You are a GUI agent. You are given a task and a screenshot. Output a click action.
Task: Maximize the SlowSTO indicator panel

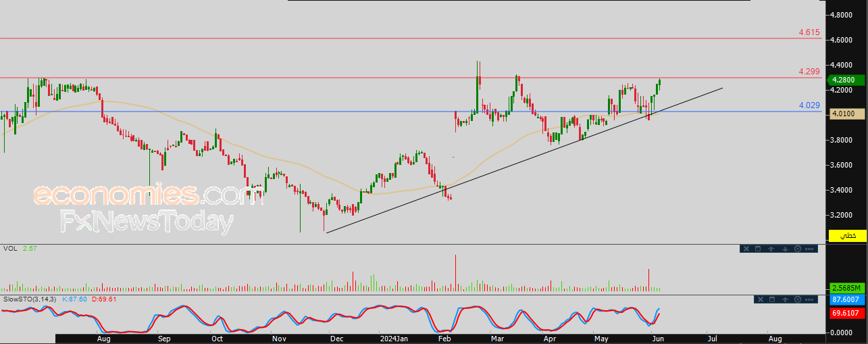(772, 299)
